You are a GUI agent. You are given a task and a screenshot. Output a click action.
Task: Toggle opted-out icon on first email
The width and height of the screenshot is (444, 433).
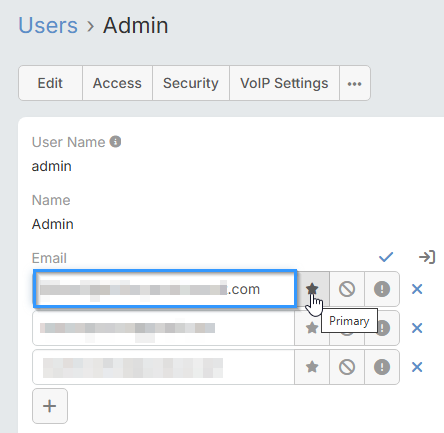click(347, 289)
